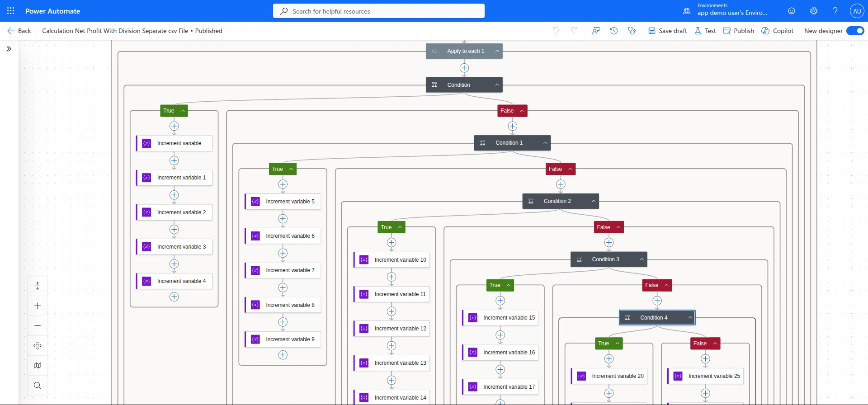
Task: Select the Increment variable 3 card
Action: pyautogui.click(x=174, y=247)
